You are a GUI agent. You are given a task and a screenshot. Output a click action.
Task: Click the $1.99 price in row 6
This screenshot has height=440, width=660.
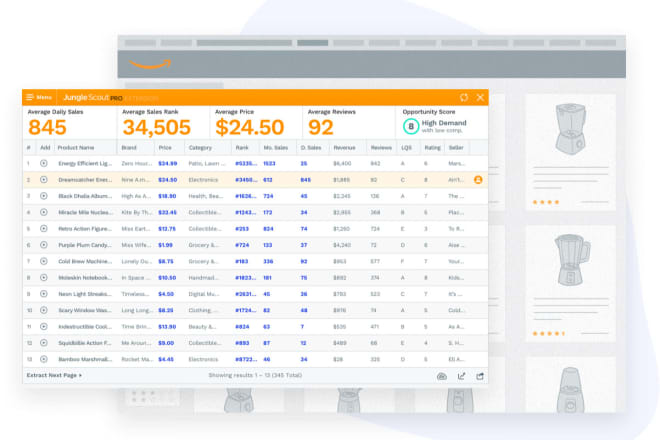click(x=165, y=245)
